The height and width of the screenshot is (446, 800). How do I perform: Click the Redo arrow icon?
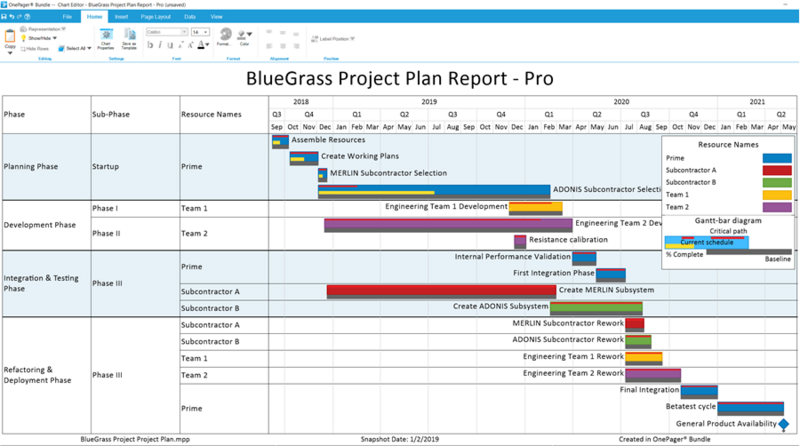[x=19, y=16]
